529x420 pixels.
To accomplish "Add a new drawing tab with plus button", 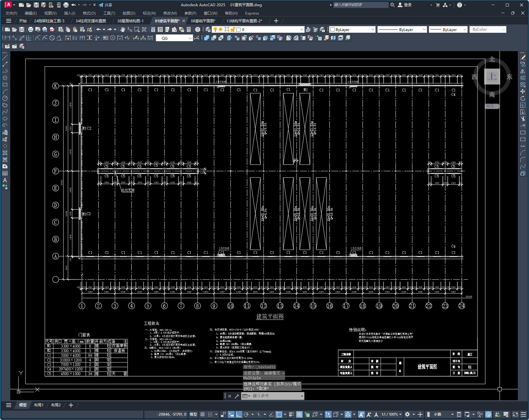I will [x=276, y=21].
